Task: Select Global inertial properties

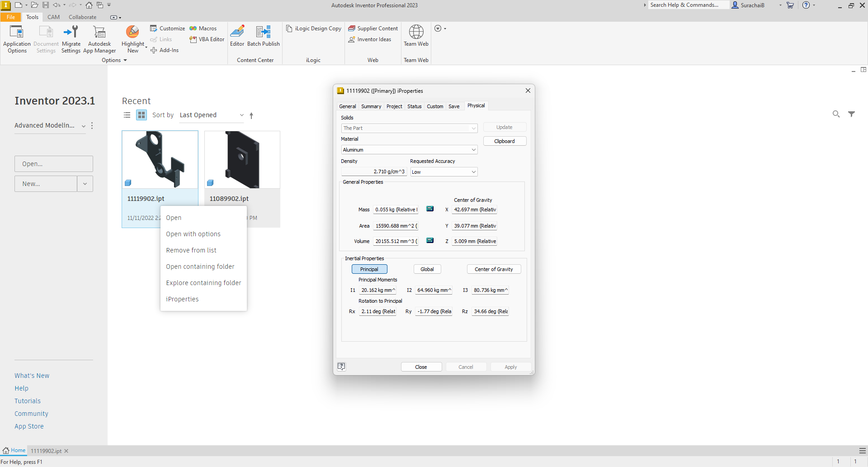Action: 427,269
